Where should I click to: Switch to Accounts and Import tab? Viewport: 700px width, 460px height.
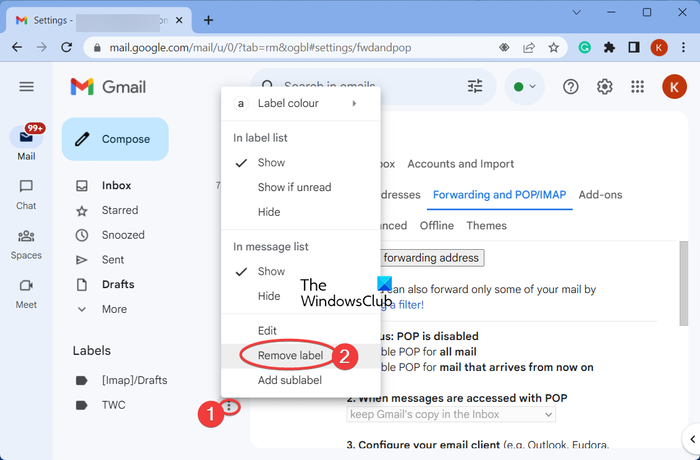coord(460,164)
